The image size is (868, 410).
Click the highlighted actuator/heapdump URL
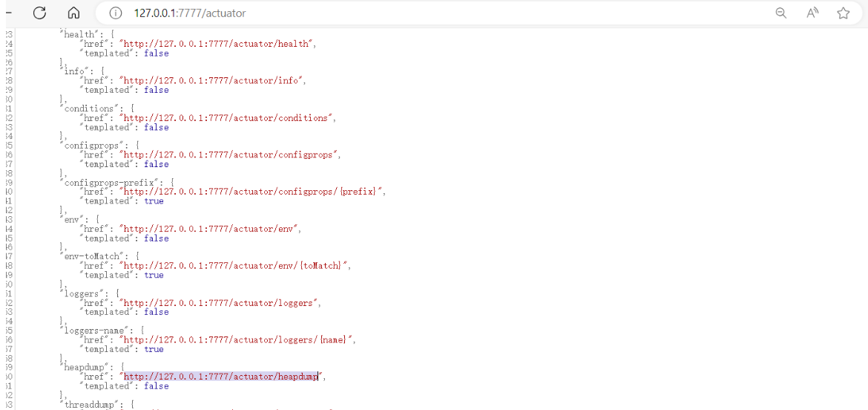coord(221,377)
